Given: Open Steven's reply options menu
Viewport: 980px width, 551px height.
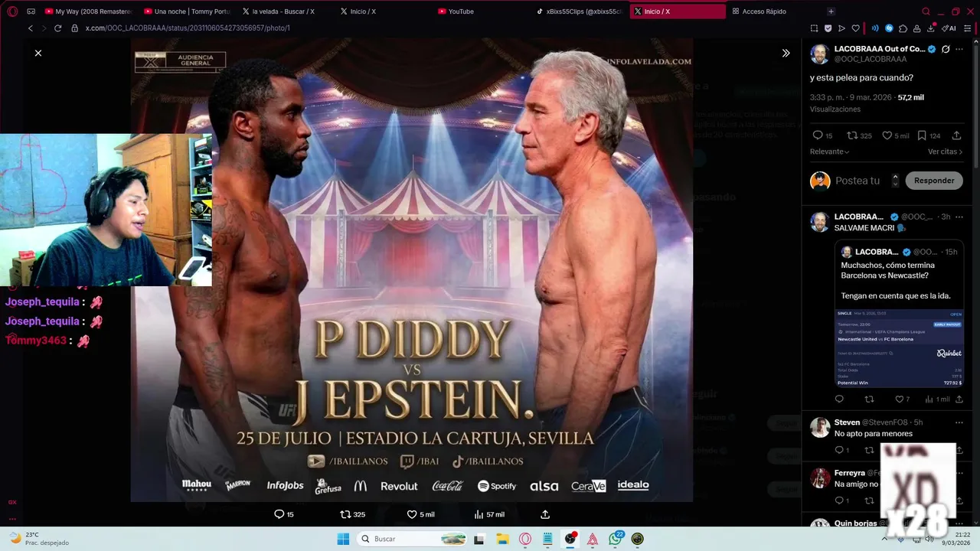Looking at the screenshot, I should (x=959, y=422).
